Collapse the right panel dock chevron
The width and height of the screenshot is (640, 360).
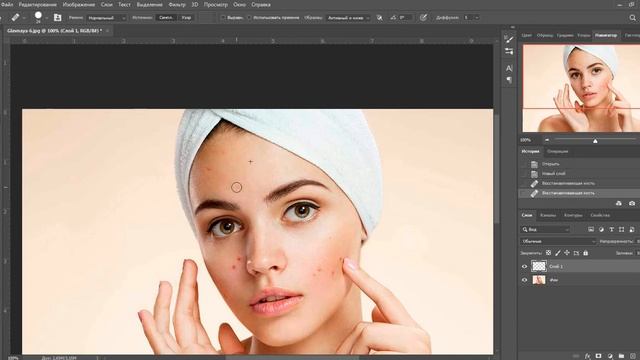513,27
